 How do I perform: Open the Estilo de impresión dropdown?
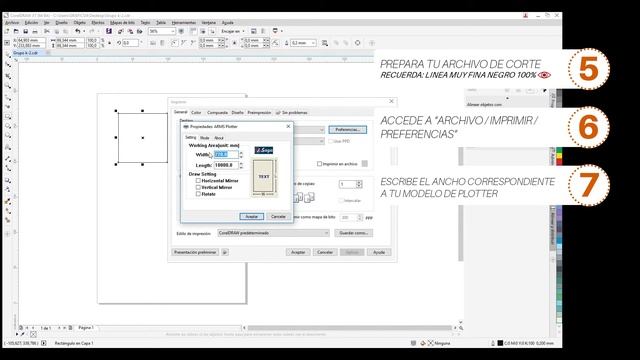(x=326, y=233)
